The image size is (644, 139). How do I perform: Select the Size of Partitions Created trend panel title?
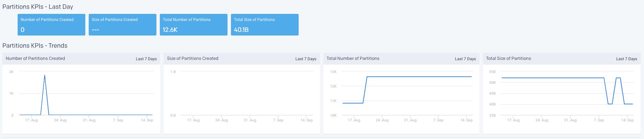tap(193, 59)
